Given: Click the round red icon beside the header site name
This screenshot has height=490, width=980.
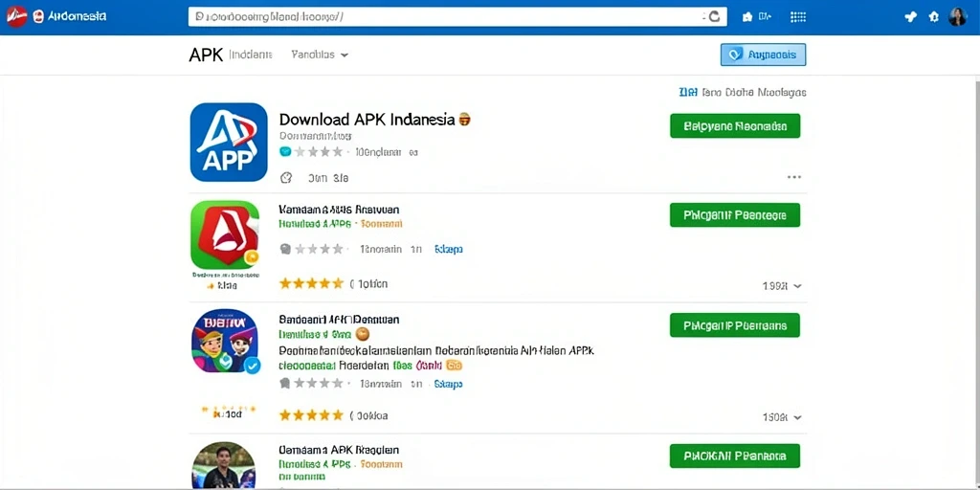Looking at the screenshot, I should tap(38, 17).
